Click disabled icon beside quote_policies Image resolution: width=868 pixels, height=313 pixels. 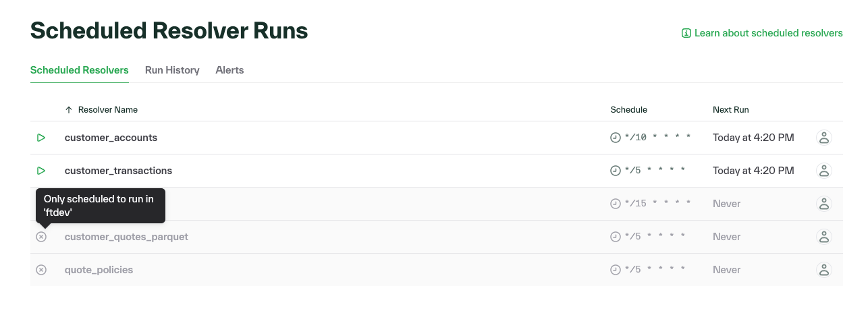(41, 270)
